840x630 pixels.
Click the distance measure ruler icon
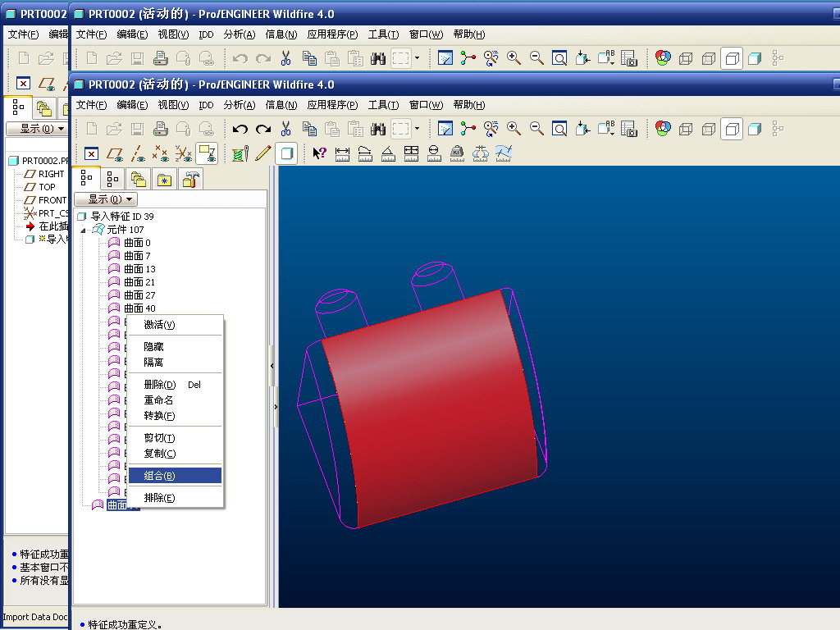pos(342,154)
